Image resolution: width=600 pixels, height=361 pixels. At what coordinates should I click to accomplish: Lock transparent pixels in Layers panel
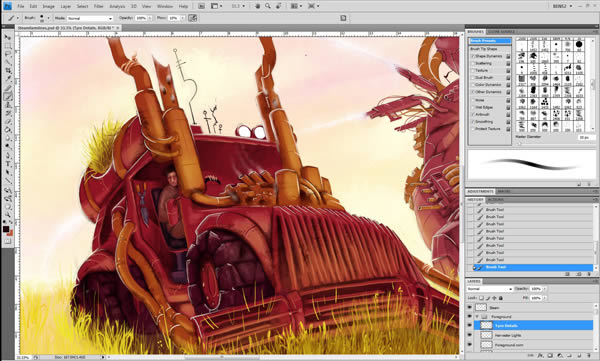pos(481,298)
